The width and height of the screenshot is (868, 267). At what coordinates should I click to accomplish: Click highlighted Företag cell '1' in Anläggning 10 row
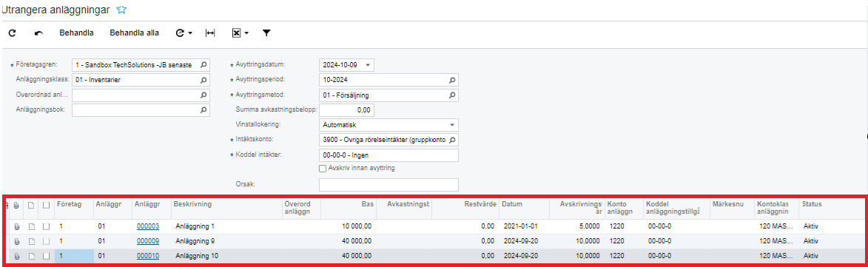coord(73,256)
